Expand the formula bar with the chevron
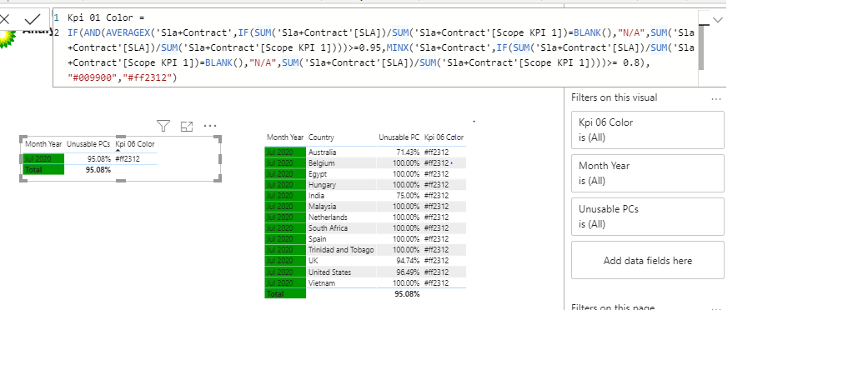 [718, 20]
